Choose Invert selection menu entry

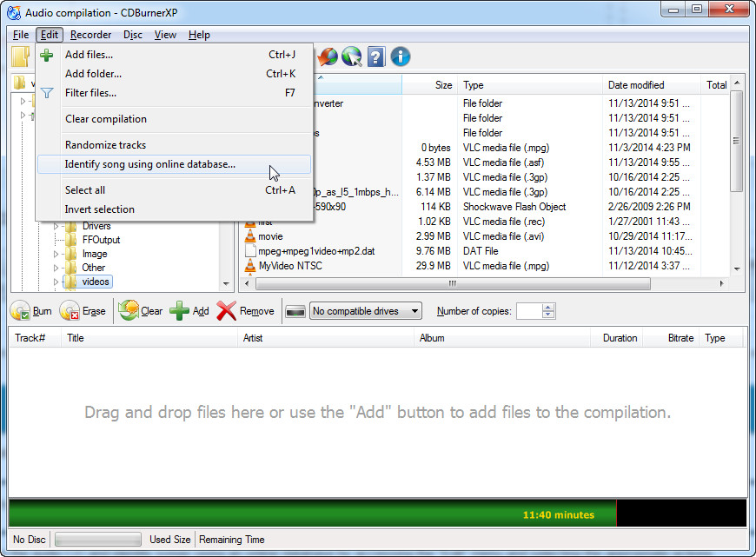175,209
